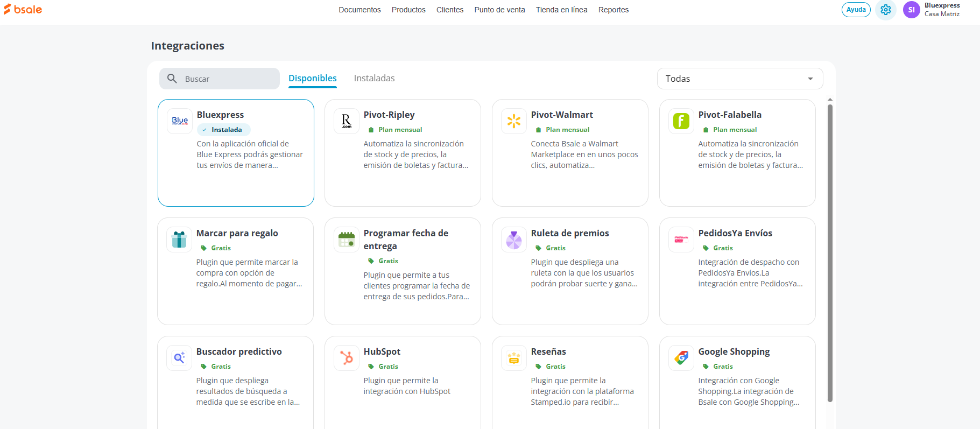The height and width of the screenshot is (429, 980).
Task: Open the Reportes menu
Action: coord(614,10)
